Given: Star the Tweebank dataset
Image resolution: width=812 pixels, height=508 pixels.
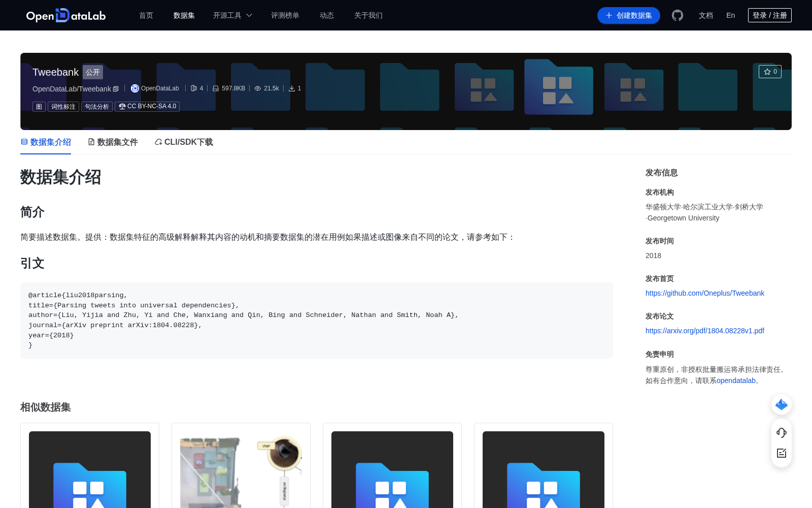Looking at the screenshot, I should 770,72.
